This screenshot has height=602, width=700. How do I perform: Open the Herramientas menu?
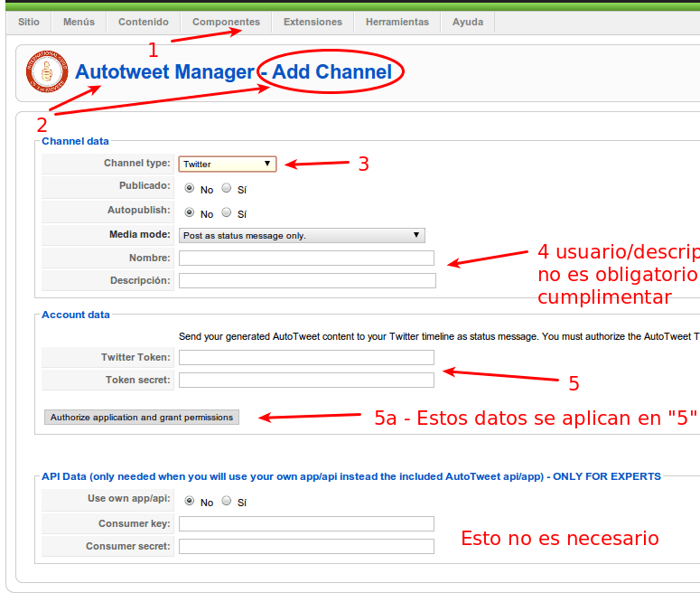[397, 22]
